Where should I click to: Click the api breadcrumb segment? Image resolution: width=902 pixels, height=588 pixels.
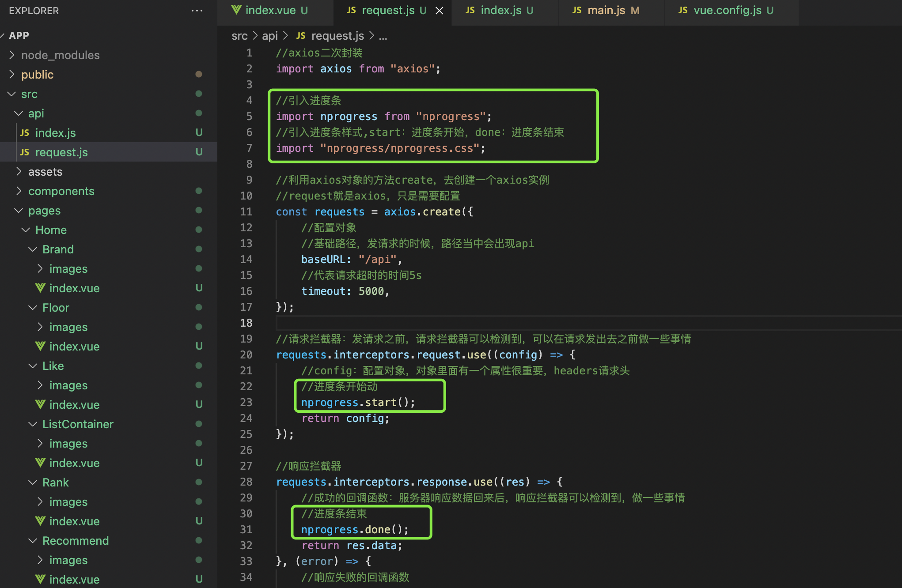coord(269,36)
